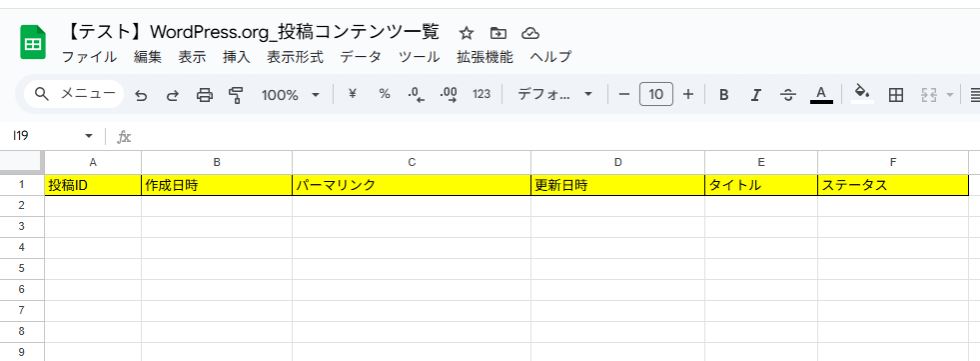Select the パーマリンク header cell
Viewport: 980px width, 361px height.
pos(412,185)
